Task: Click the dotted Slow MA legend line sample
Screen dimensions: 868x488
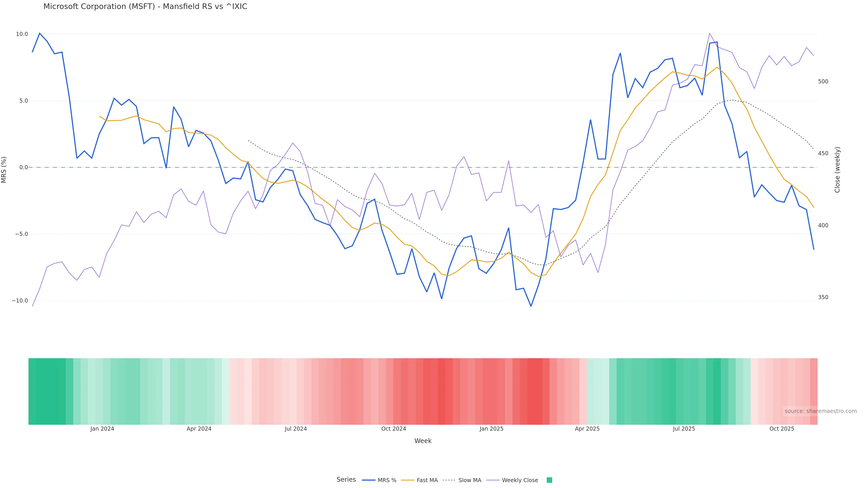Action: coord(449,480)
